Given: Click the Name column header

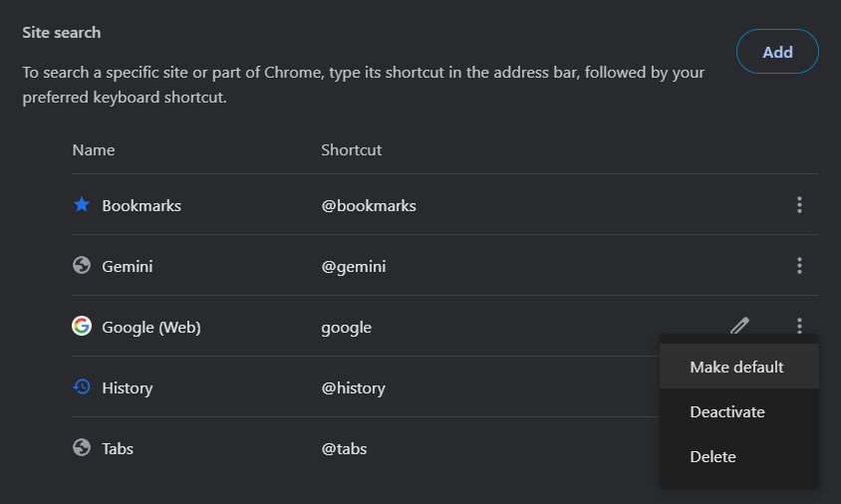Looking at the screenshot, I should (94, 150).
